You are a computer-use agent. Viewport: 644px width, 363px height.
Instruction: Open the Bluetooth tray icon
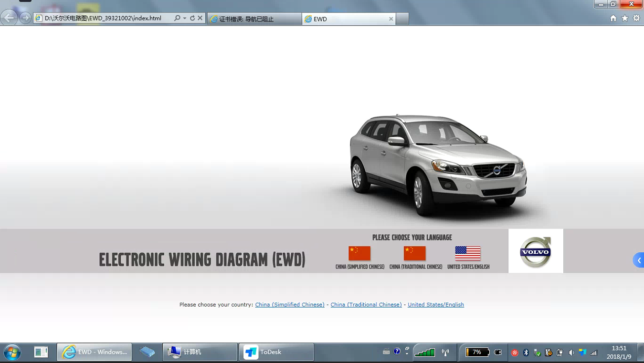pos(526,353)
